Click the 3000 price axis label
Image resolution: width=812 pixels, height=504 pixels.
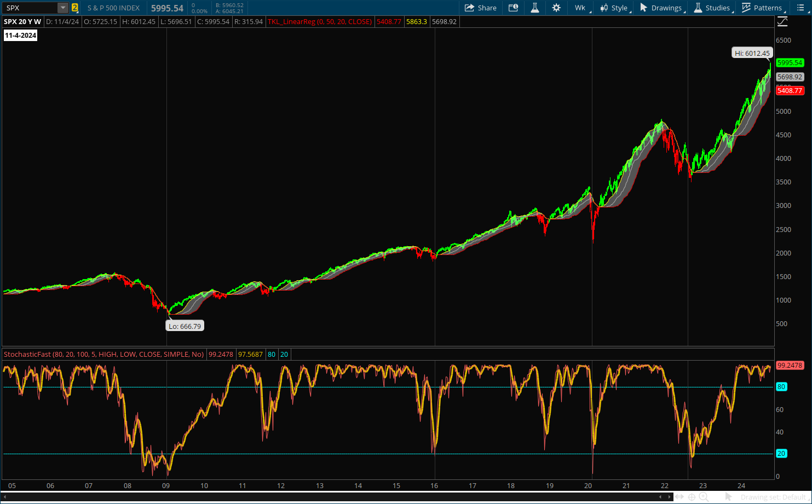784,206
